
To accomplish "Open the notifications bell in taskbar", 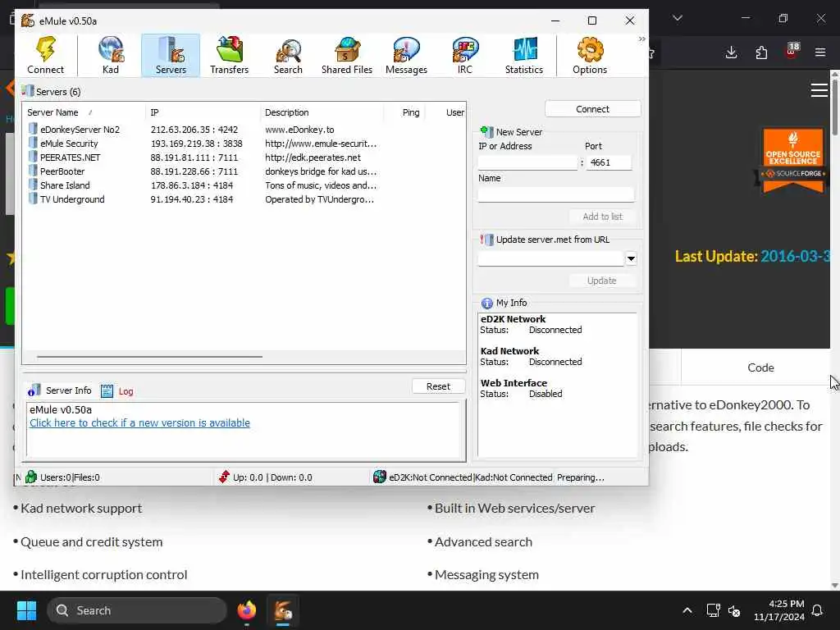I will (818, 610).
